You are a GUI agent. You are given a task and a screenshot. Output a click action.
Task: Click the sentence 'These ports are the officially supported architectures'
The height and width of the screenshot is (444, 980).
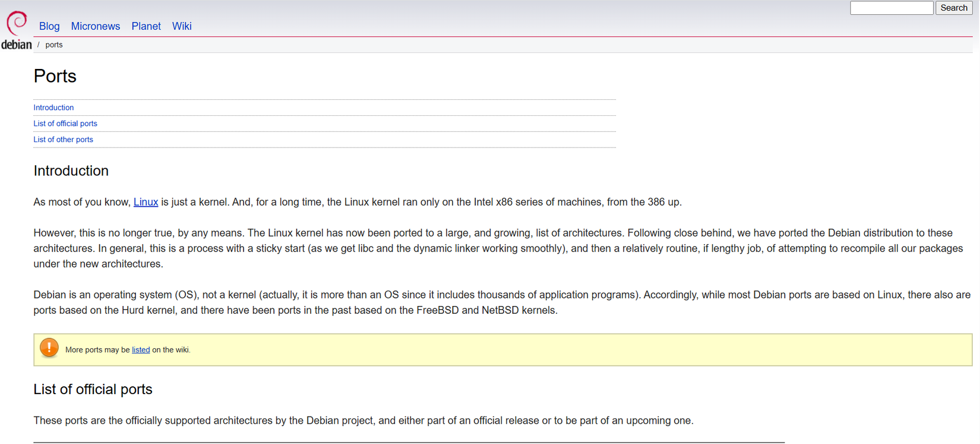click(x=363, y=421)
